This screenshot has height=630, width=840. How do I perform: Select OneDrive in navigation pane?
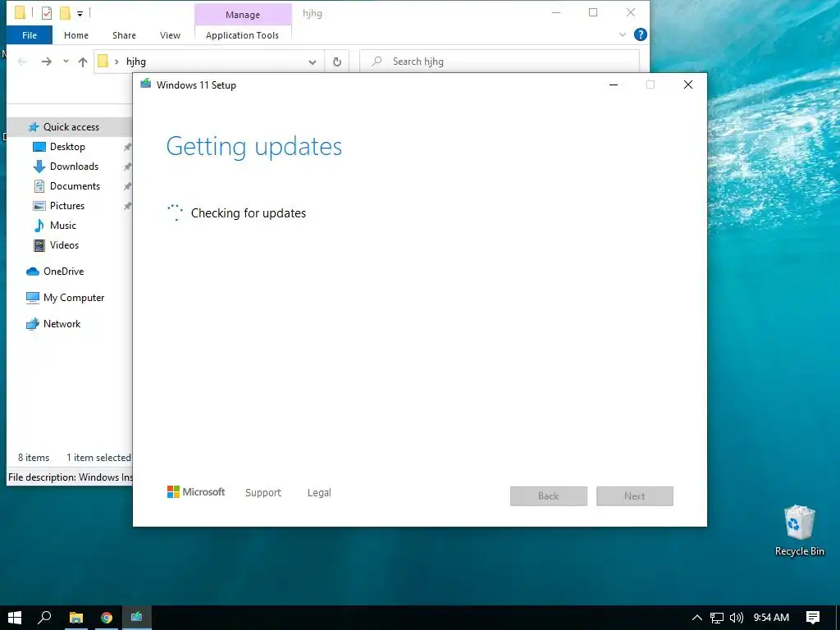click(x=63, y=272)
